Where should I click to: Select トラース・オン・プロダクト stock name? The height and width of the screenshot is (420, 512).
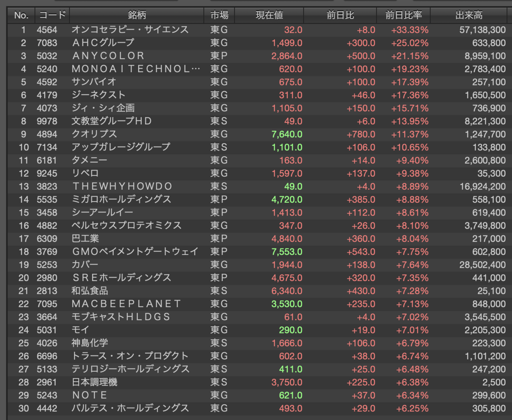[130, 356]
